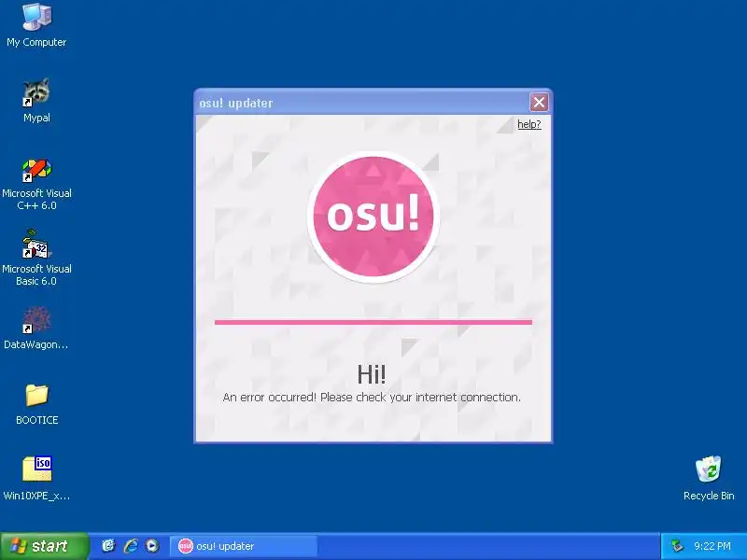747x560 pixels.
Task: Select the BOOTICE folder icon
Action: (36, 405)
